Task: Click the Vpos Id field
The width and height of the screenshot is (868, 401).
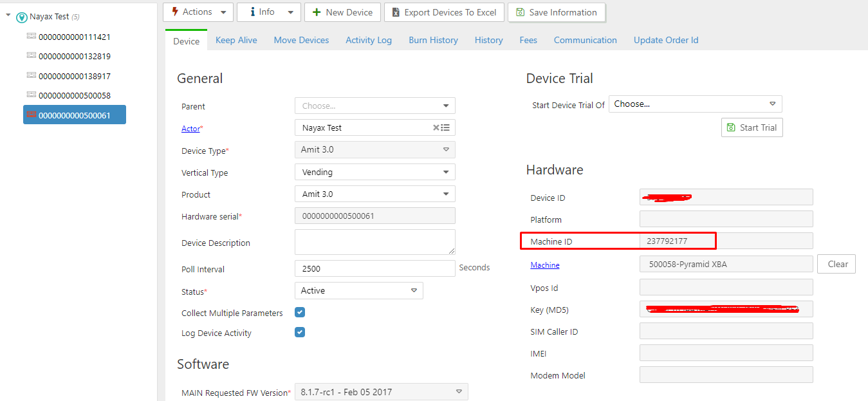Action: point(726,287)
